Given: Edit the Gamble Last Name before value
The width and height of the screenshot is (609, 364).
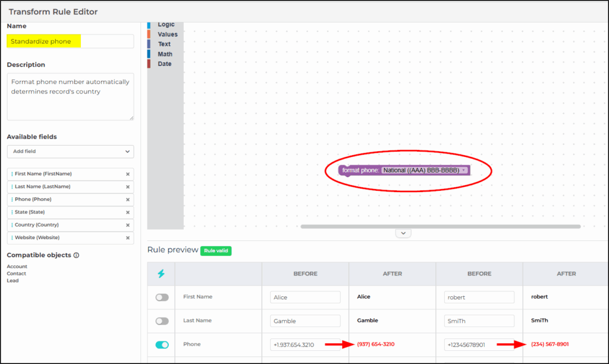Looking at the screenshot, I should [305, 321].
